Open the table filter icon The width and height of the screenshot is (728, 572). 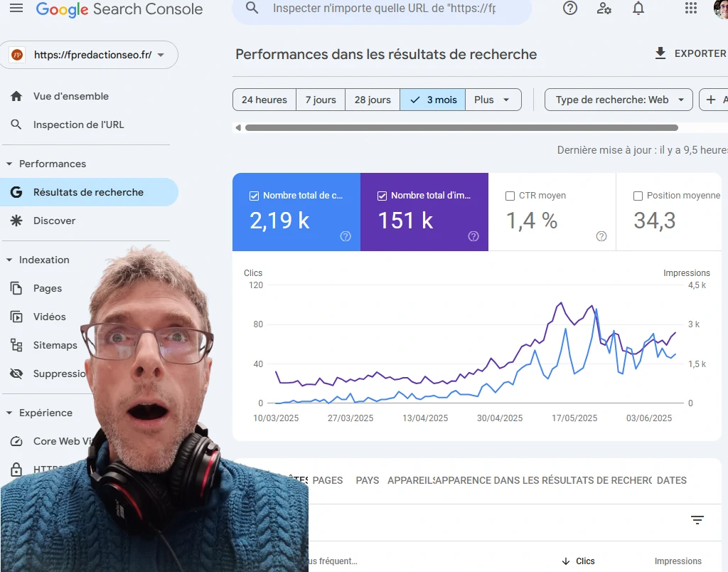697,520
